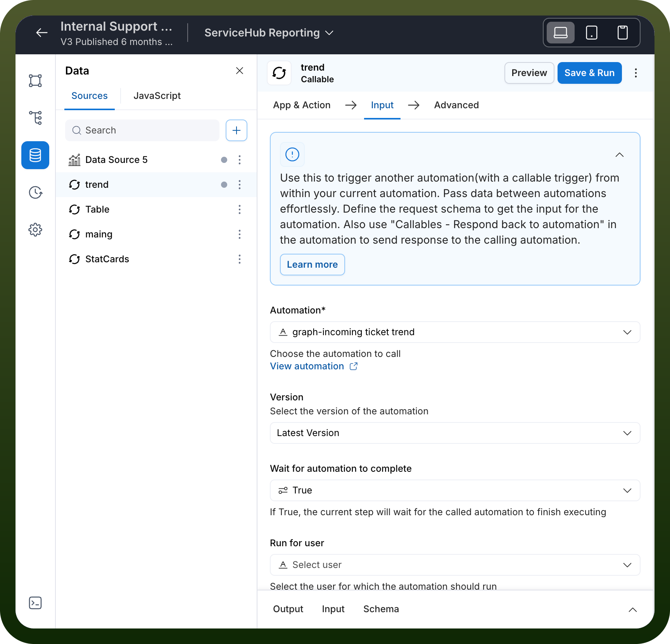Select the maing data source
Screen dimensions: 670x644
[156, 234]
